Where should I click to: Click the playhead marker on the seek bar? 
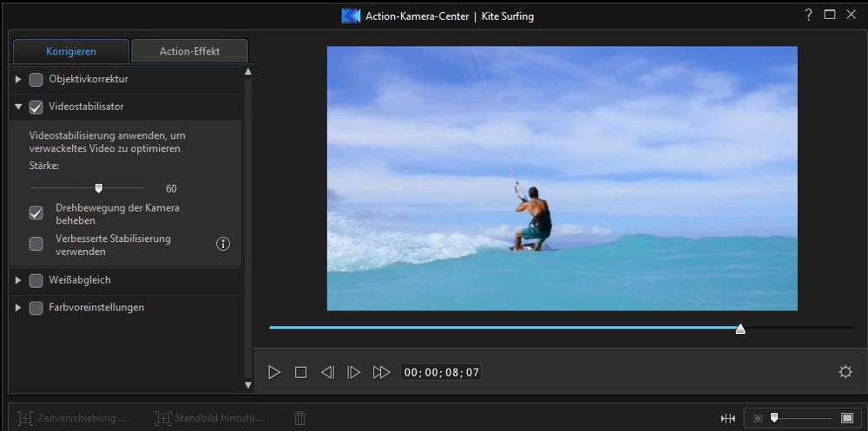tap(740, 328)
